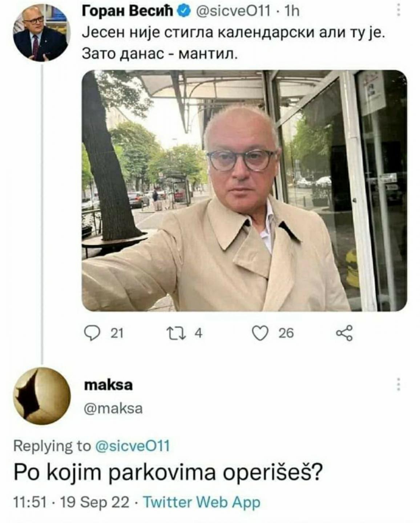Open the Twitter Web App source link

tap(202, 502)
